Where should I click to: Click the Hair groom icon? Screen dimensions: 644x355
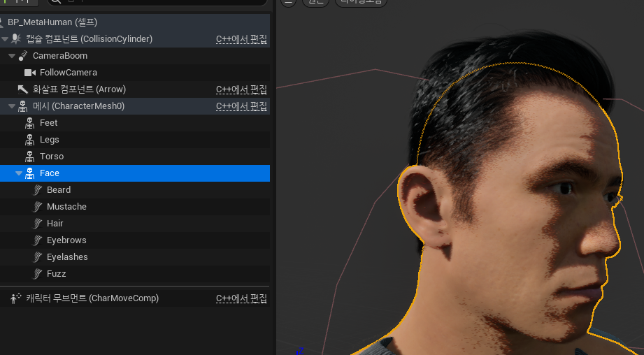(x=37, y=224)
